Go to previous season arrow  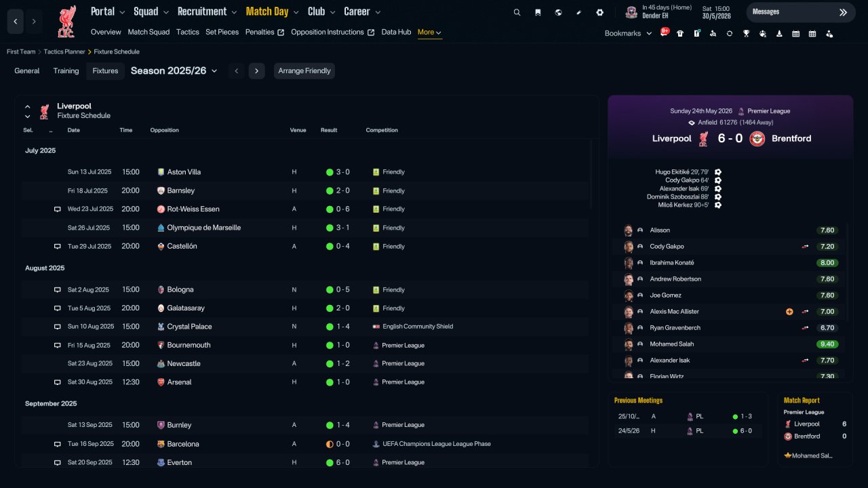click(236, 71)
